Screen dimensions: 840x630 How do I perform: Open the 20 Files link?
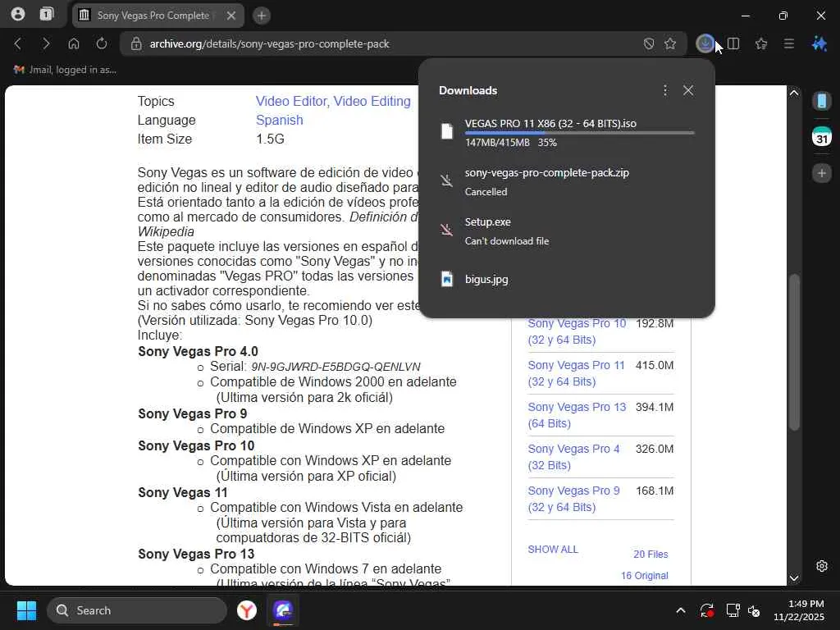pos(651,555)
